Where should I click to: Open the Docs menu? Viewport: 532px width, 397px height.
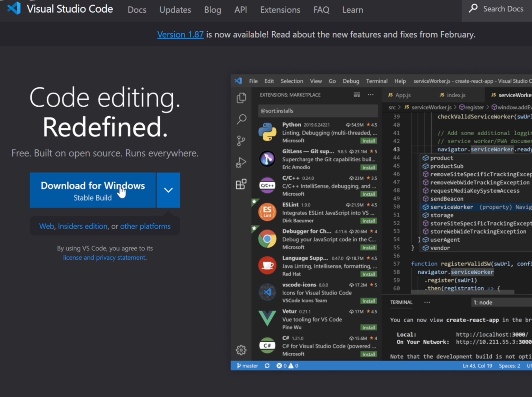[x=137, y=10]
